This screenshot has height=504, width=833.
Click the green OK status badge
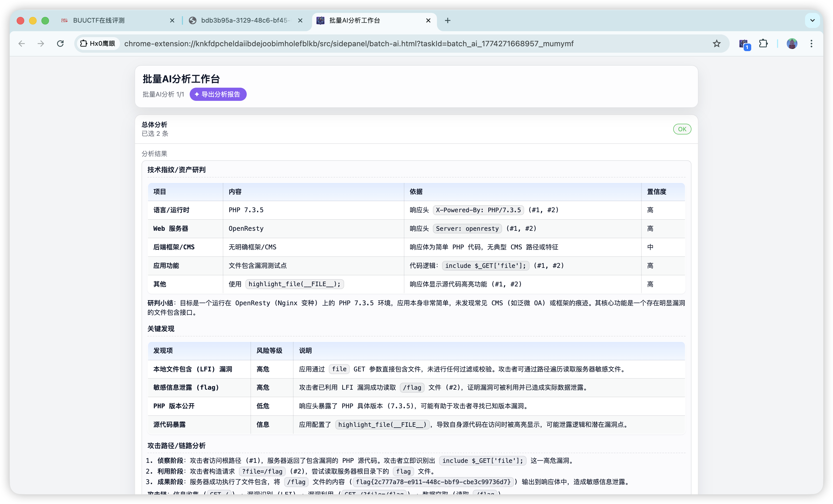(x=682, y=129)
